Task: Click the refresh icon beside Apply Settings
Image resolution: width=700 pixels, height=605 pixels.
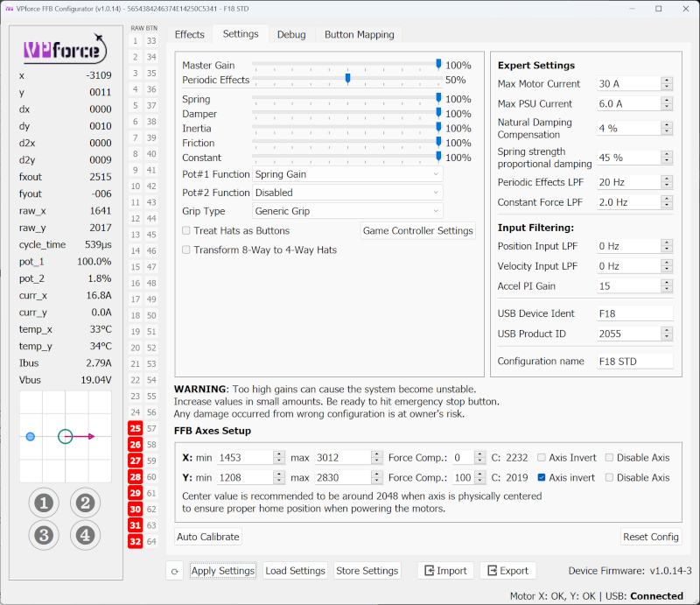Action: coord(174,571)
